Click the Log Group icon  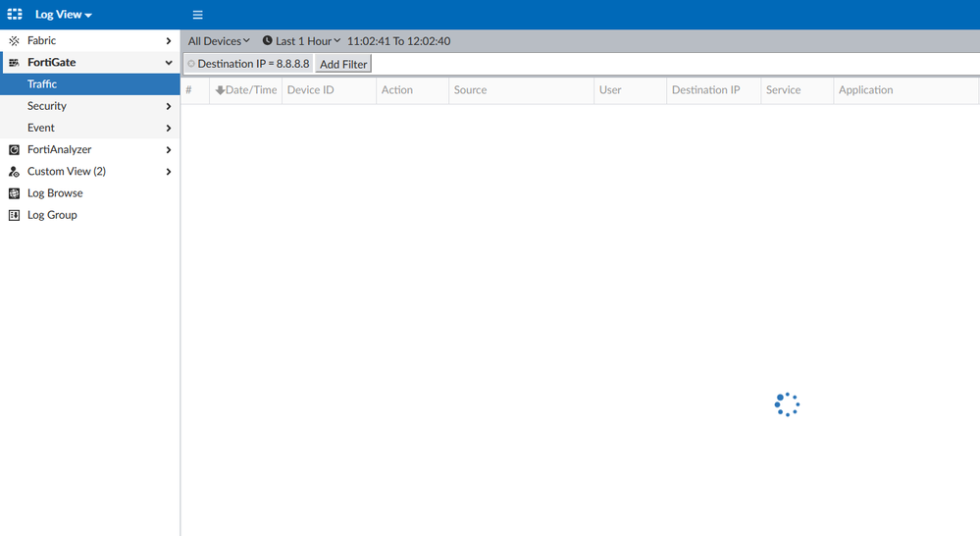click(14, 215)
